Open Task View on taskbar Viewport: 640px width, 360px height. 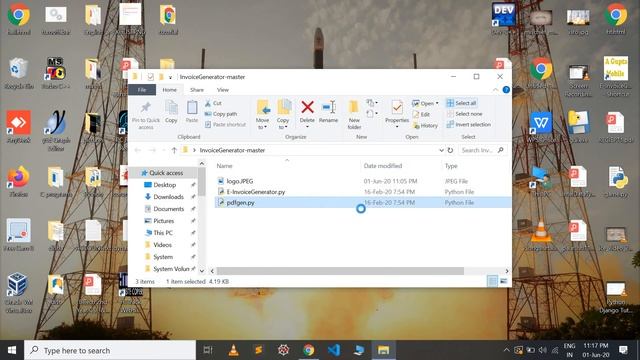click(208, 350)
